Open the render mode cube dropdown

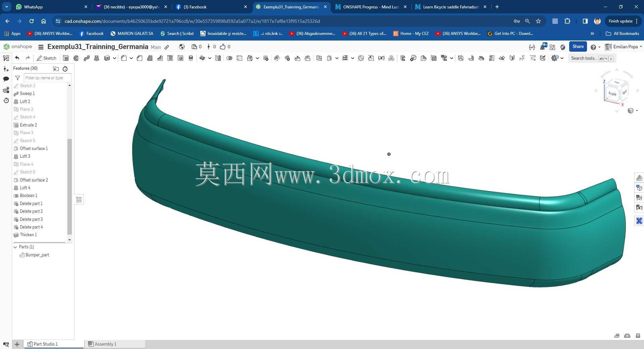(x=633, y=111)
